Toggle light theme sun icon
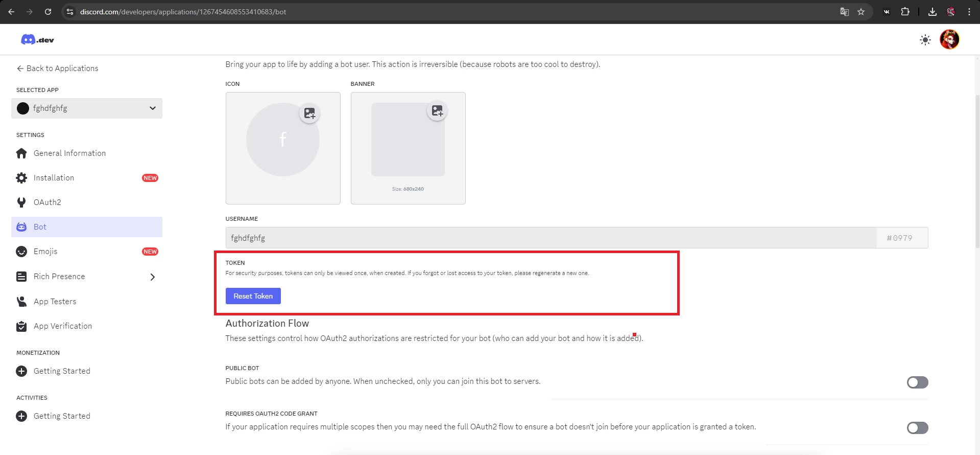The width and height of the screenshot is (980, 455). pyautogui.click(x=925, y=40)
